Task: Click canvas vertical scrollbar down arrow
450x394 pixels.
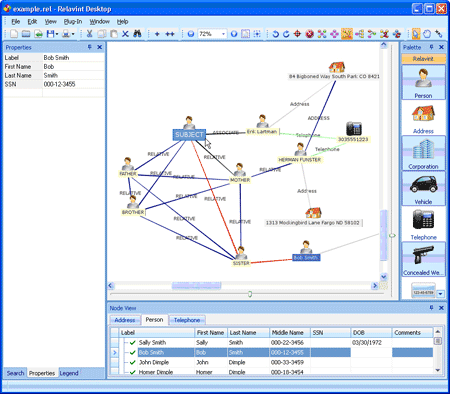Action: (384, 277)
